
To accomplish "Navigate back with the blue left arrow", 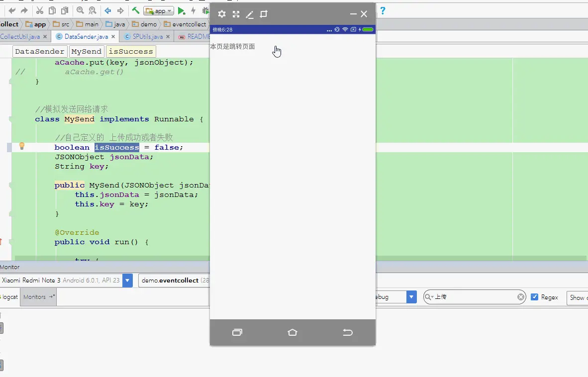I will (108, 11).
